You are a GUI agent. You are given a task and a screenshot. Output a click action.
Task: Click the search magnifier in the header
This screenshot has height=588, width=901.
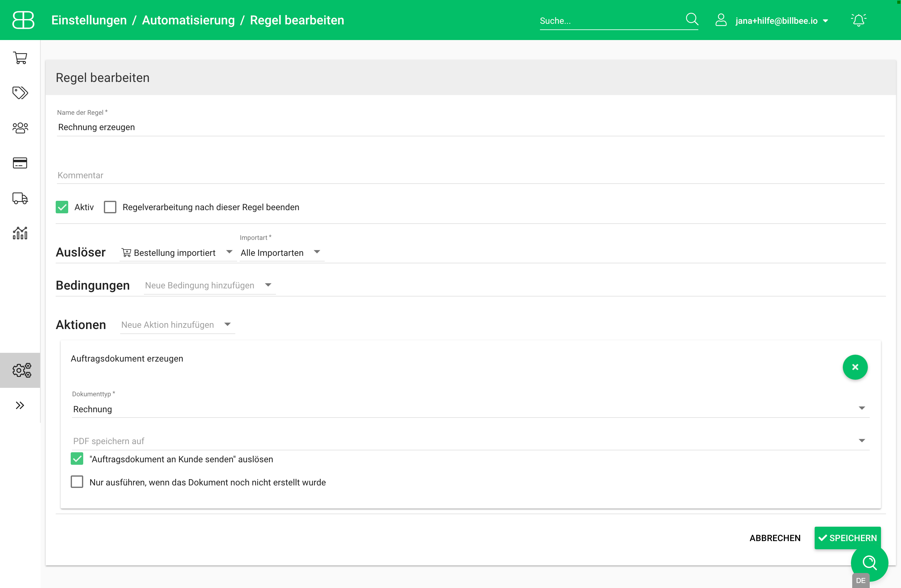[x=692, y=19]
